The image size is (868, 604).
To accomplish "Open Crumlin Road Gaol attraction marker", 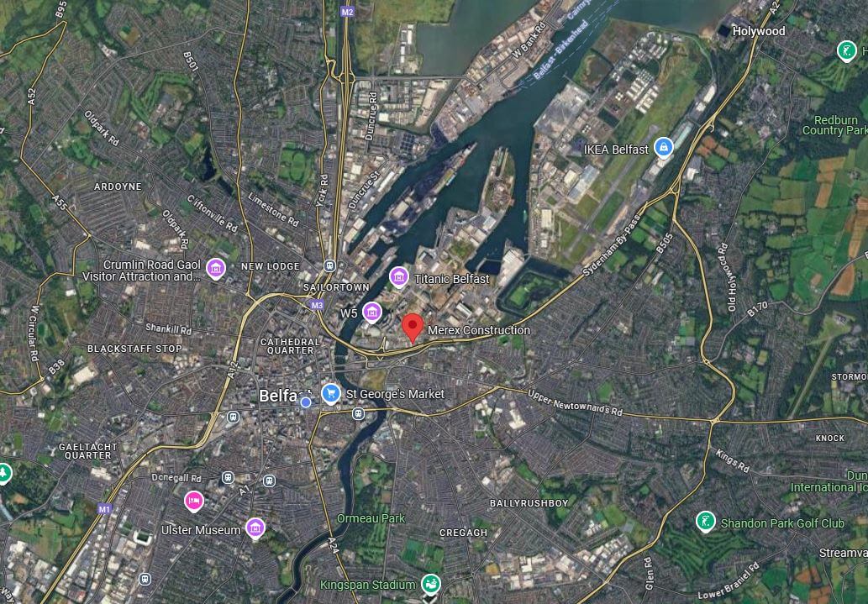I will click(x=216, y=269).
